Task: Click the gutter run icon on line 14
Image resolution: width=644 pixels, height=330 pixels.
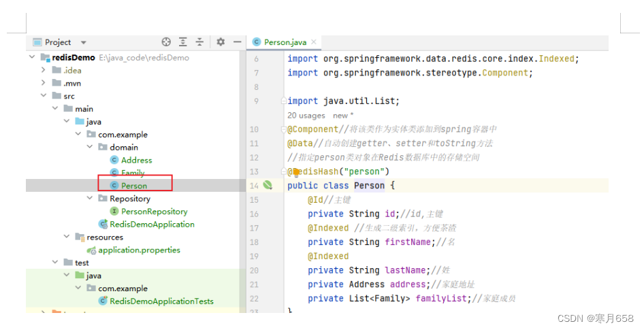Action: click(x=268, y=186)
